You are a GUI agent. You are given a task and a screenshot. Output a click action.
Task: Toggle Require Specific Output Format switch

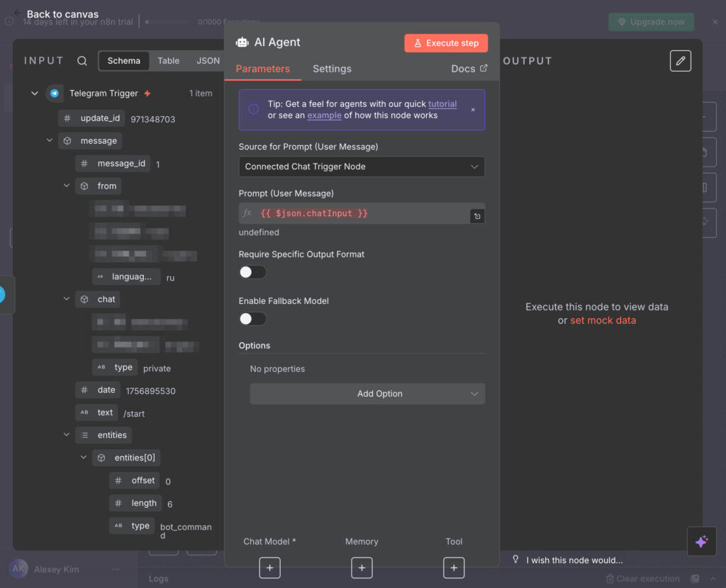tap(252, 272)
